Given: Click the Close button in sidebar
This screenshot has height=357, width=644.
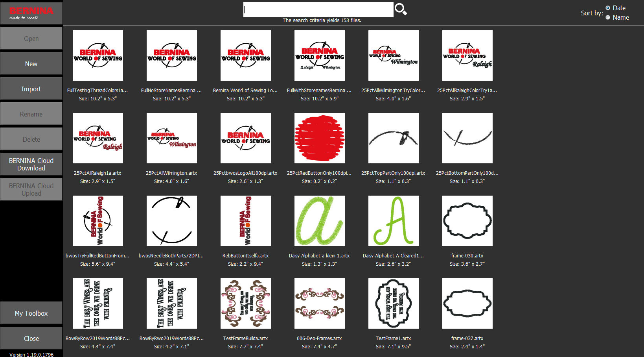Looking at the screenshot, I should click(31, 338).
